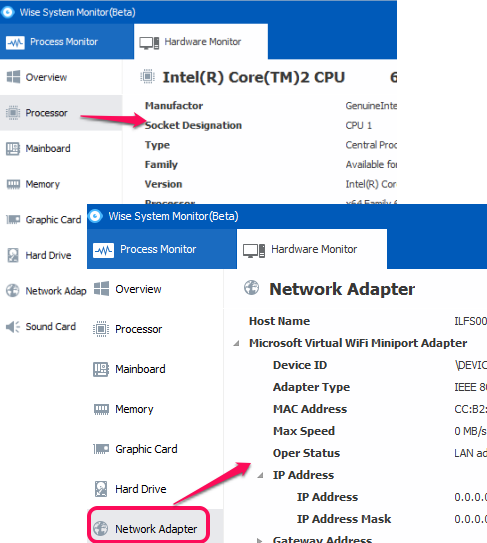The height and width of the screenshot is (543, 487).
Task: Open Overview in the front window sidebar
Action: (x=155, y=289)
